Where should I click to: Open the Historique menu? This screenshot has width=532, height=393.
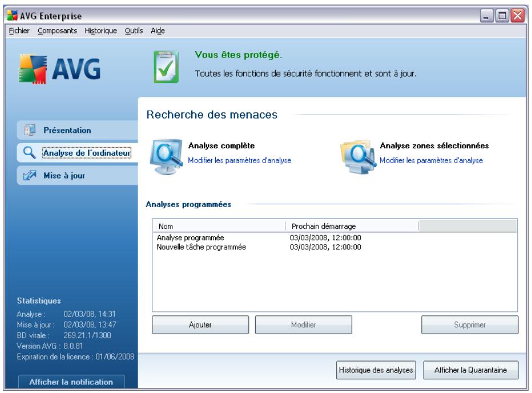[x=101, y=31]
